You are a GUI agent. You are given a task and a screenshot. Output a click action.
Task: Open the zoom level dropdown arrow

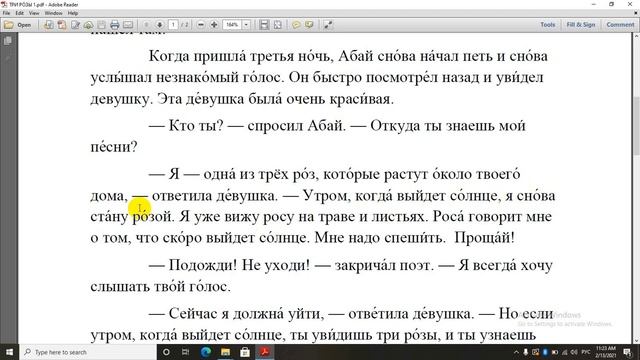click(246, 25)
